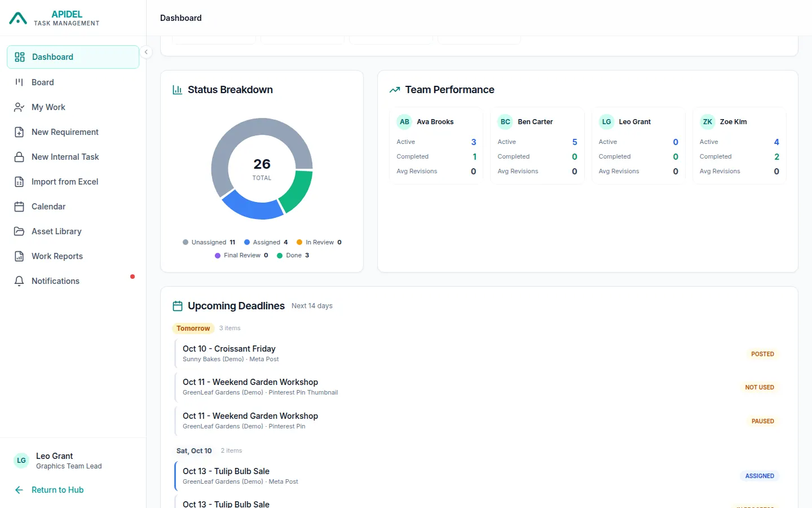This screenshot has height=508, width=812.
Task: Click the Work Reports chart icon
Action: click(x=19, y=256)
